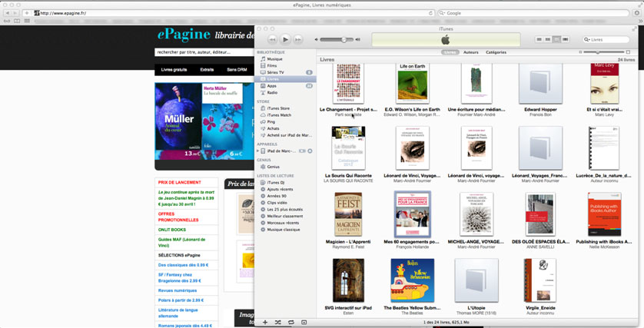Open the Les 25 plus écoutés playlist

click(x=285, y=210)
